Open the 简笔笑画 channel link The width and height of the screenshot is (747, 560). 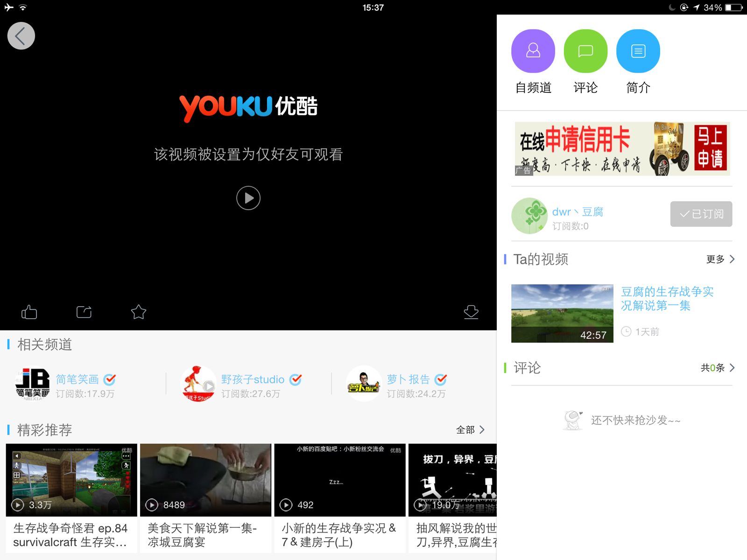77,379
